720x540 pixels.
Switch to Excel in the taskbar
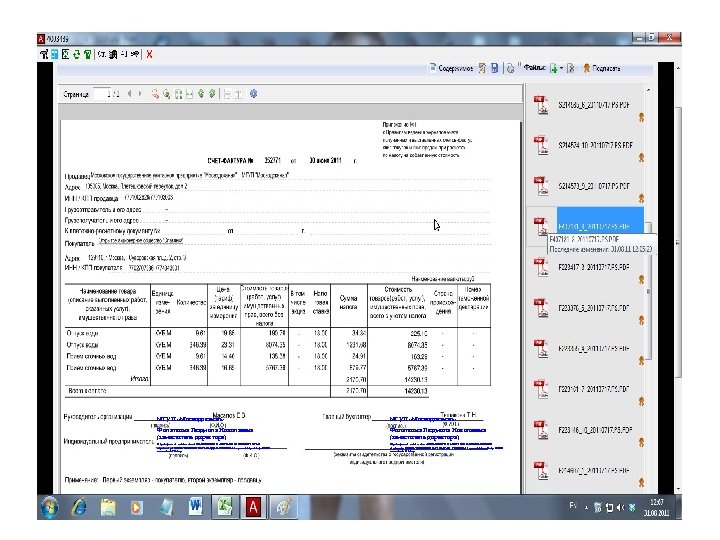point(225,507)
